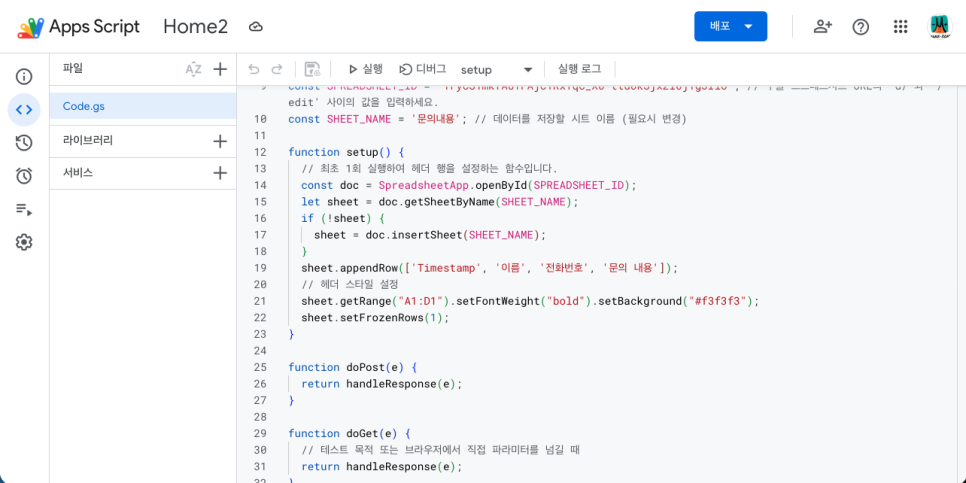Viewport: 966px width, 483px height.
Task: Click the '헤더 스타일 설정' comment
Action: [349, 285]
